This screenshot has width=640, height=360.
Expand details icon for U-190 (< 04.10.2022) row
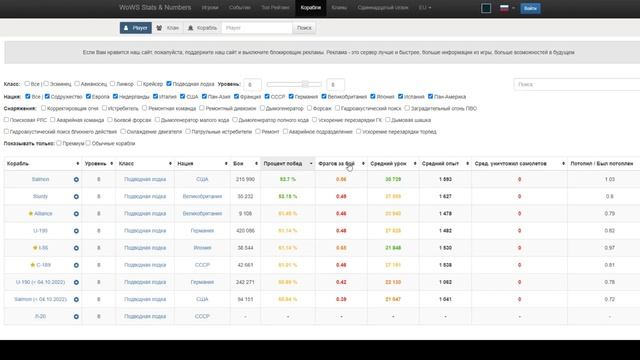[x=76, y=282]
